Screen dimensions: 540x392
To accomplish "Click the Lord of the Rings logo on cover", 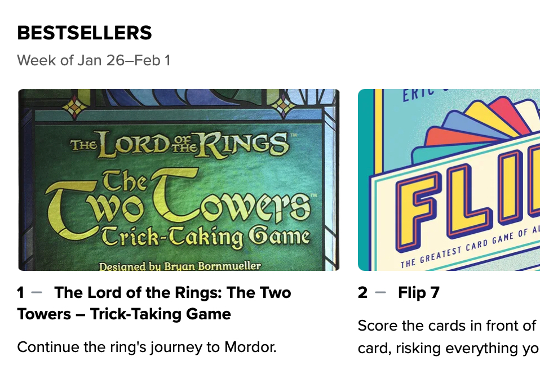I will 178,144.
